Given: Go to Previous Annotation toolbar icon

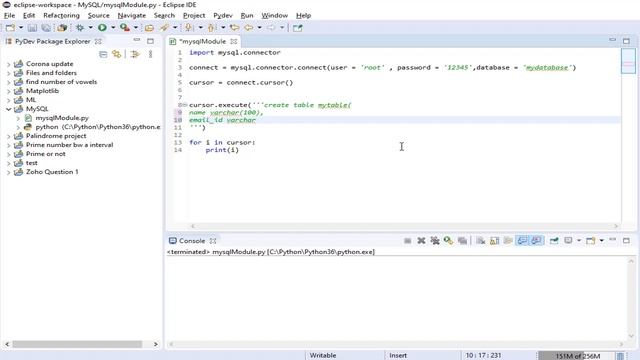Looking at the screenshot, I should 211,28.
